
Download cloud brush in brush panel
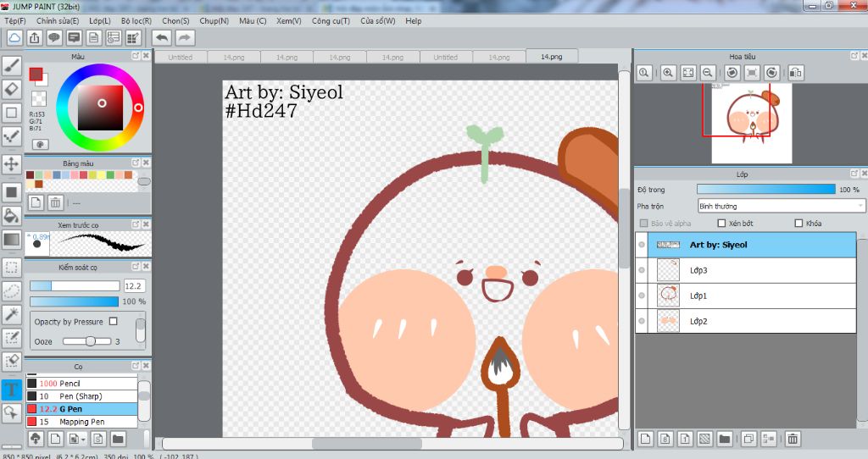coord(36,439)
